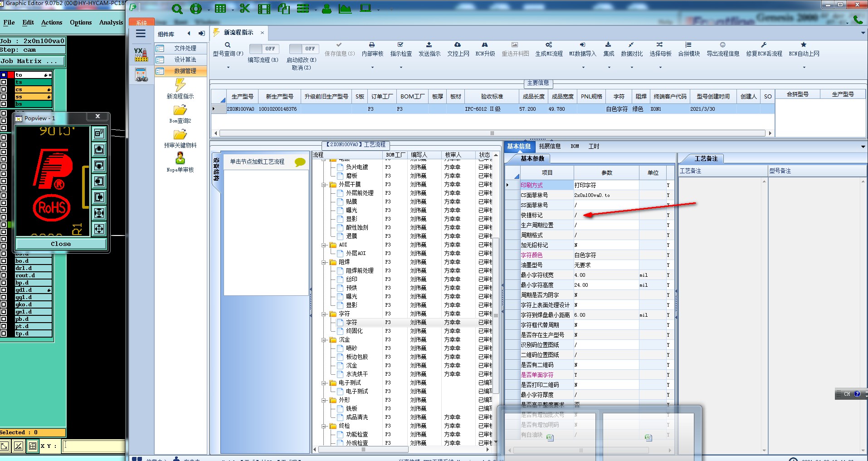Open the 预审关键物料 folder icon
The width and height of the screenshot is (868, 461).
tap(180, 134)
